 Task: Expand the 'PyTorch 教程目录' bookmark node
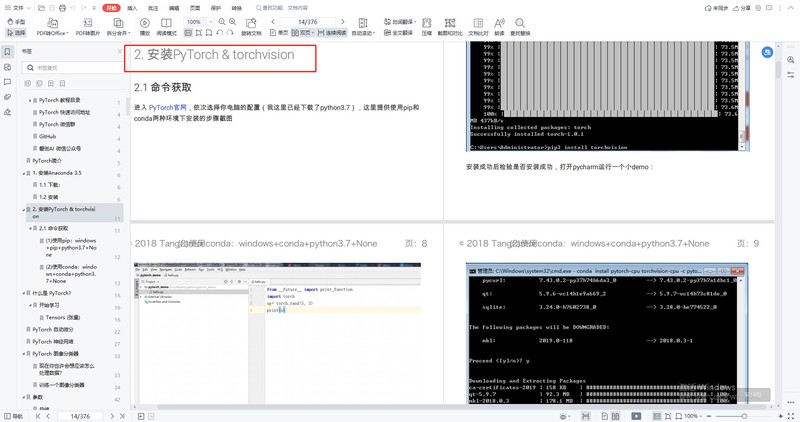tap(30, 101)
